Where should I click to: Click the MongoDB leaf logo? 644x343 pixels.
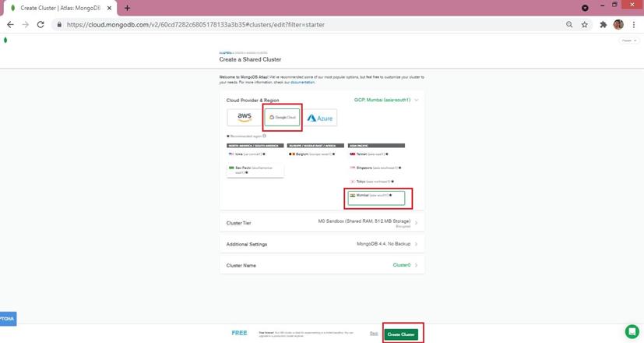pyautogui.click(x=5, y=41)
